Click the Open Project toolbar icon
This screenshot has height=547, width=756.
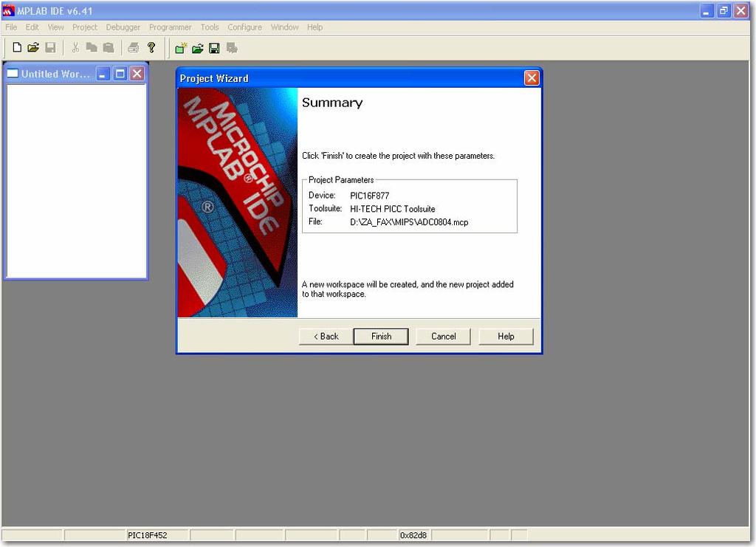(x=198, y=48)
